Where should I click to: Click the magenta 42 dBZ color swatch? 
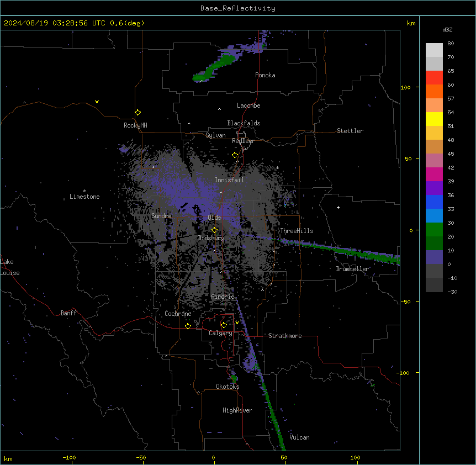click(x=434, y=174)
